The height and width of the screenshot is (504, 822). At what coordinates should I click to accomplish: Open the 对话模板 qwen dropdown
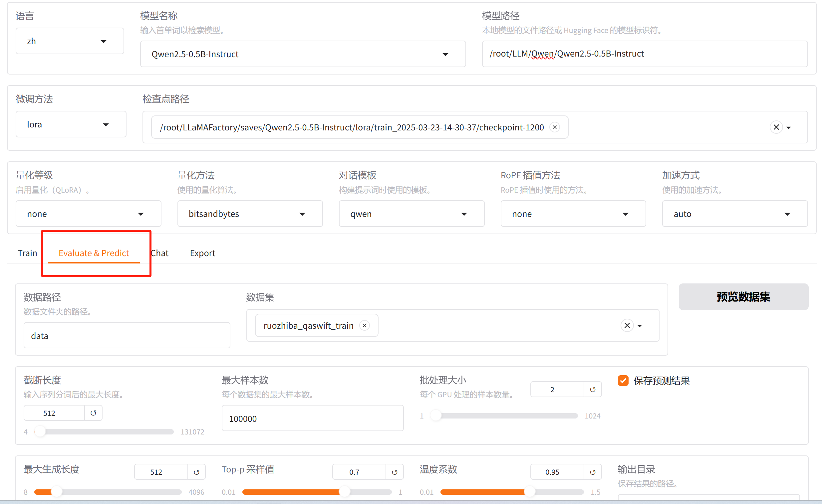[x=411, y=214]
